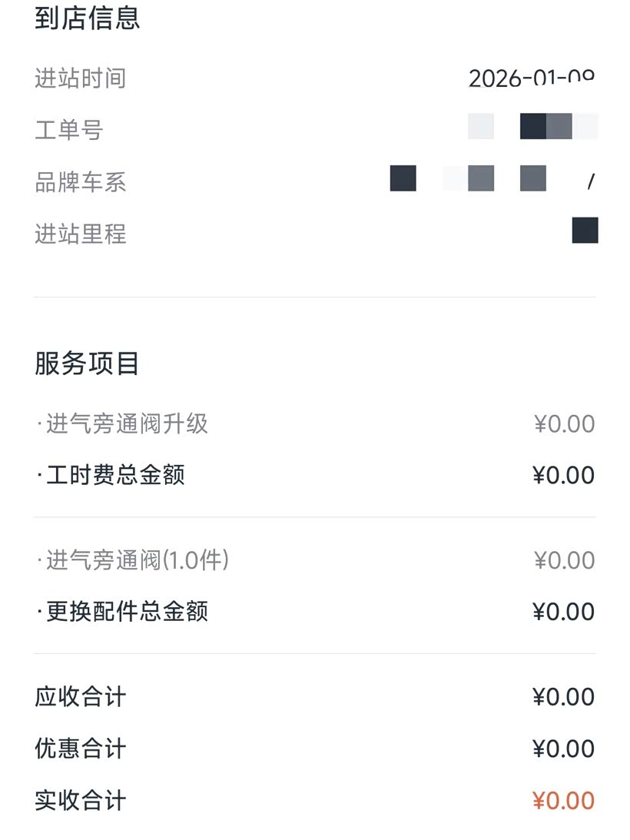
Task: Click the 工时费总金额 row label
Action: pyautogui.click(x=111, y=475)
